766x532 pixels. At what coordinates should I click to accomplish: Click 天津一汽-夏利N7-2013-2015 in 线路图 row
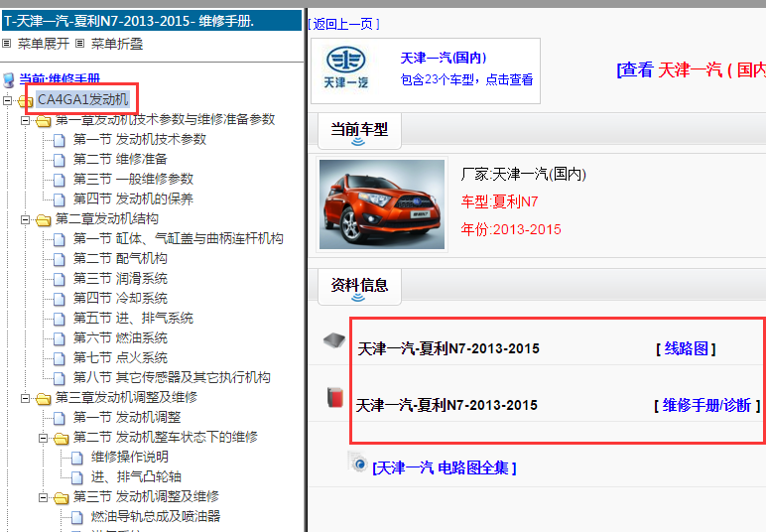pos(448,348)
